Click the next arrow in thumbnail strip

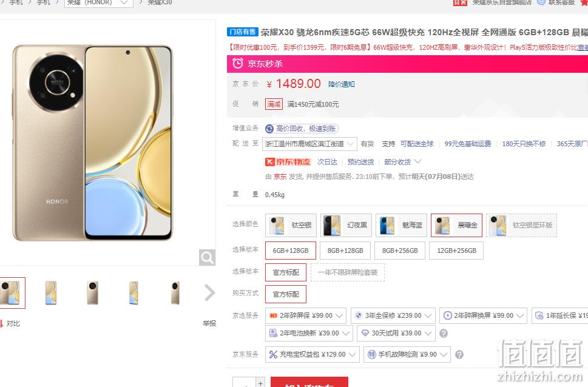click(209, 293)
